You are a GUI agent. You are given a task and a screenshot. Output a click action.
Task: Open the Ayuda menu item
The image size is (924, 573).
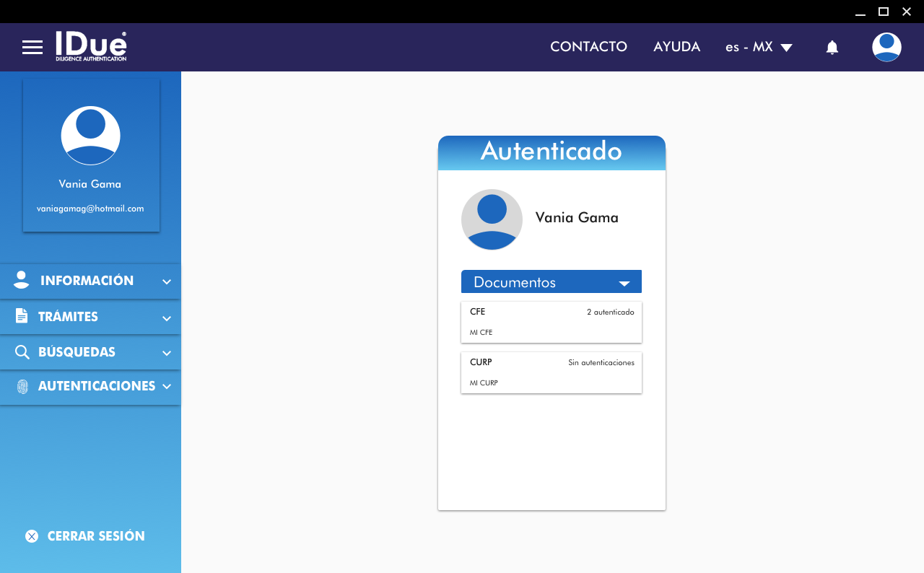(676, 47)
